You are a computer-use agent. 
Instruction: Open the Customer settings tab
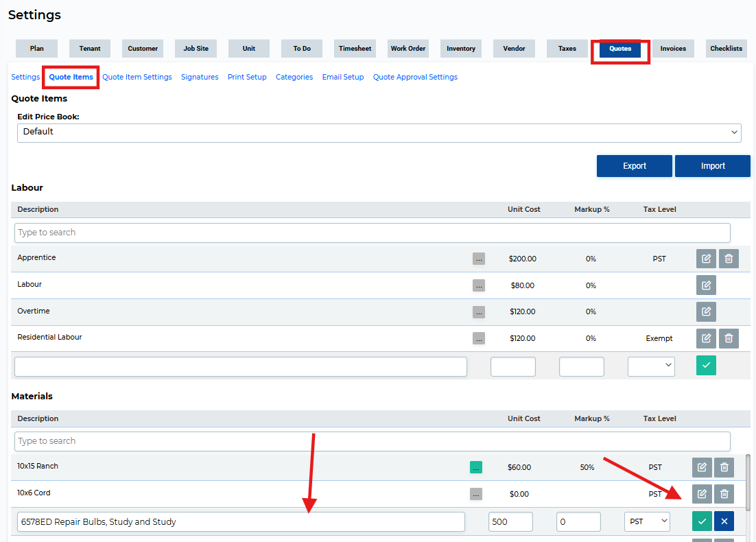click(143, 49)
